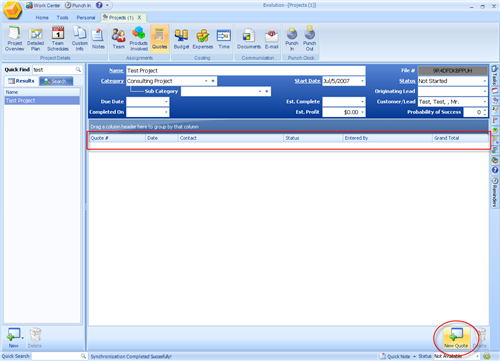Click the red flag icon in right sidebar
Screen dimensions: 500x361
coord(495,120)
